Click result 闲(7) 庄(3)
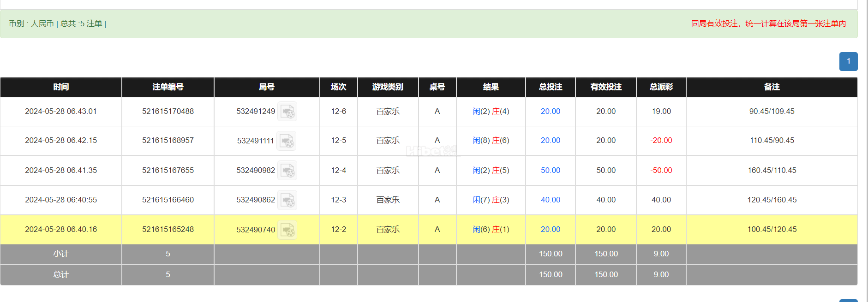The width and height of the screenshot is (868, 302). (491, 200)
